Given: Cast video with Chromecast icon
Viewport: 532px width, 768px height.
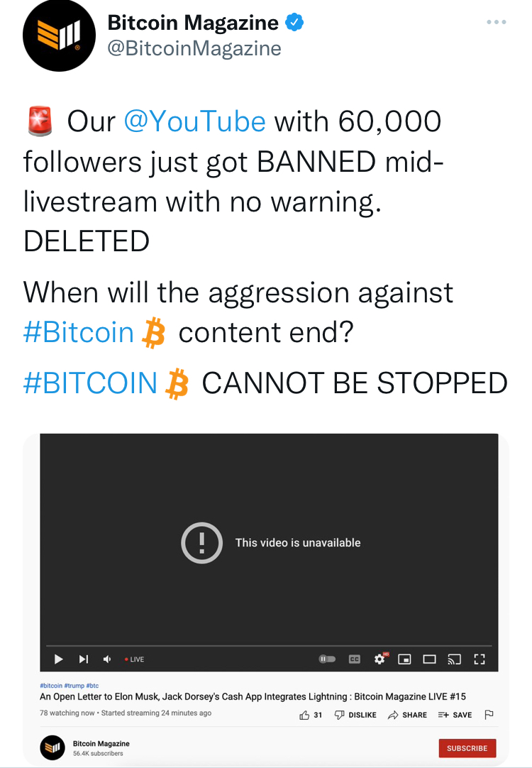Looking at the screenshot, I should coord(454,659).
